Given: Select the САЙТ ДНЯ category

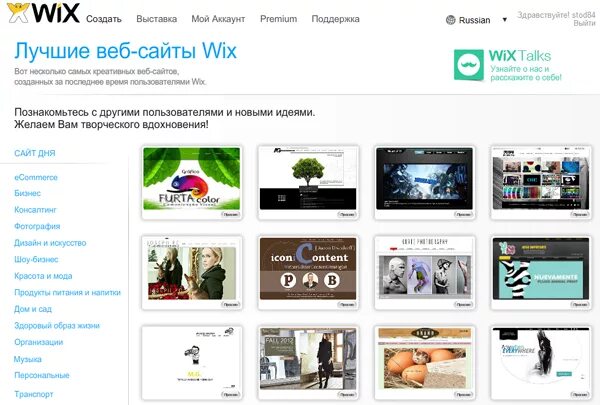Looking at the screenshot, I should coord(35,153).
